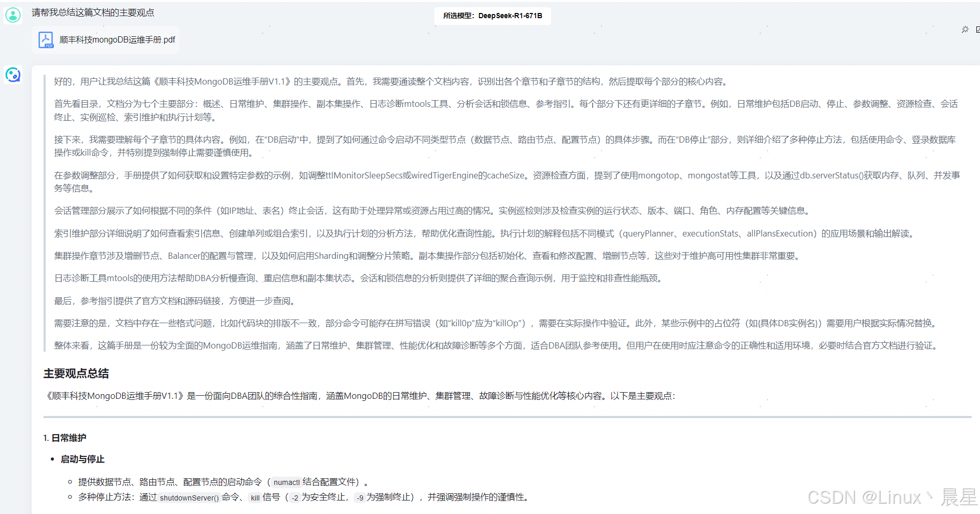Viewport: 980px width, 514px height.
Task: Click the 启动与停止 bullet heading
Action: (x=82, y=459)
